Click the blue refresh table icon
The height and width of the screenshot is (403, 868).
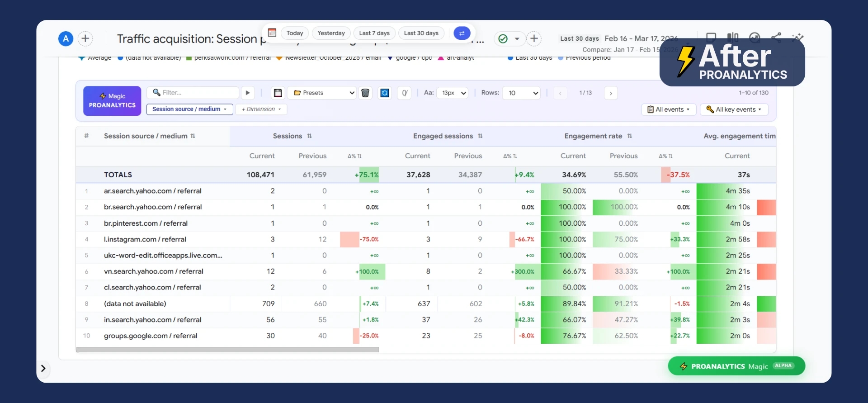385,93
